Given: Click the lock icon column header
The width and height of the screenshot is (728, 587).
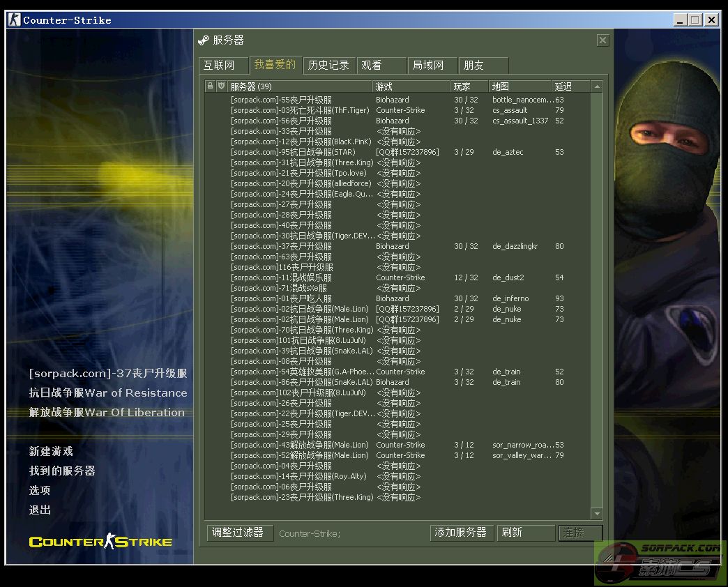Looking at the screenshot, I should coord(211,86).
